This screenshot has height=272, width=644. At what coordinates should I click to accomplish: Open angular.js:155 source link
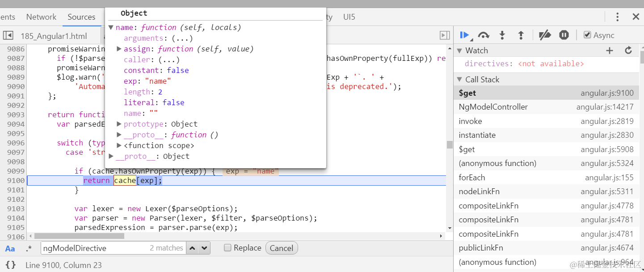[609, 178]
